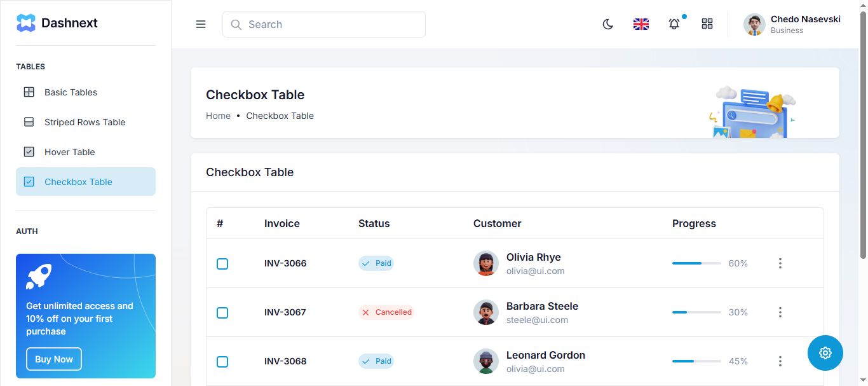Open Basic Tables in sidebar
Screen dimensions: 868x386
pos(71,92)
